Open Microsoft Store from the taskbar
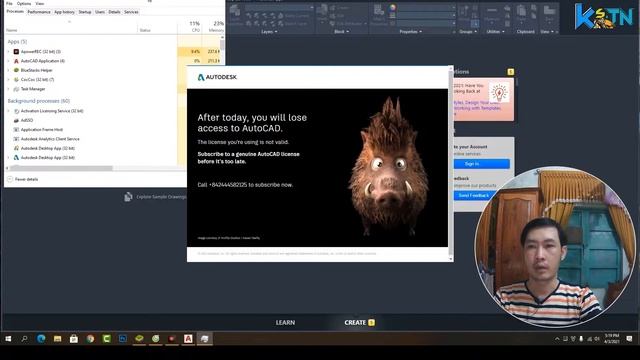Viewport: 640px width, 360px height. click(74, 339)
